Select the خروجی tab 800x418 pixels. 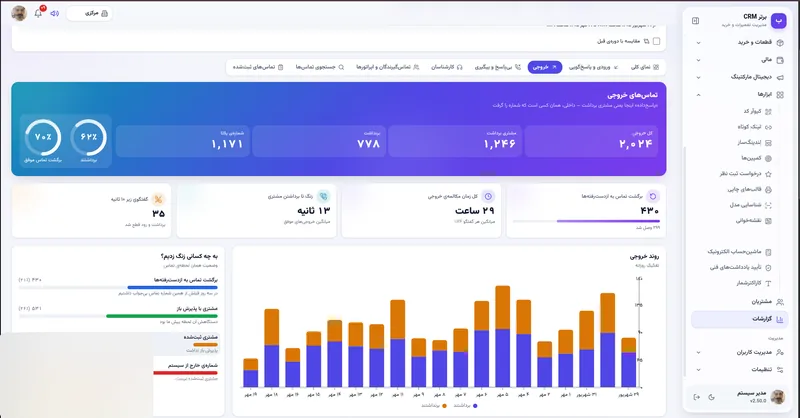pyautogui.click(x=545, y=67)
